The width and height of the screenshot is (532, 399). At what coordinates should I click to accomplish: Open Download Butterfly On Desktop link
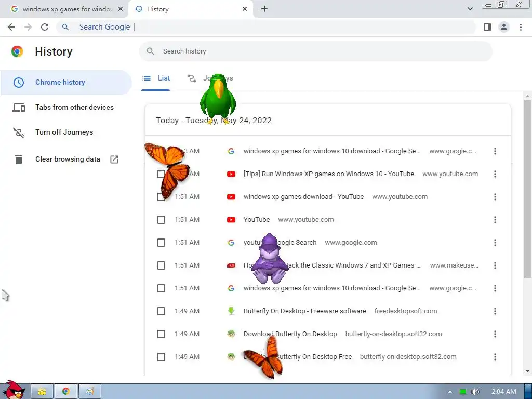(x=290, y=334)
